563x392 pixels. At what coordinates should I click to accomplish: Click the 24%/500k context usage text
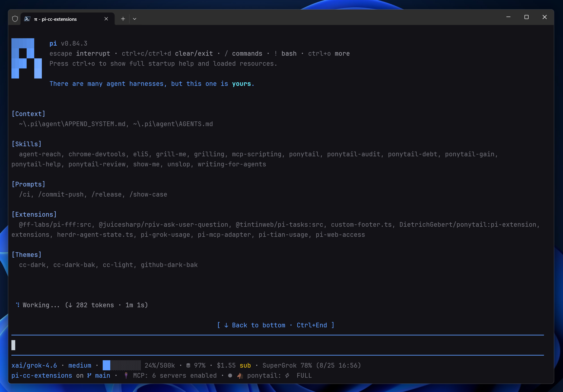[x=160, y=365]
